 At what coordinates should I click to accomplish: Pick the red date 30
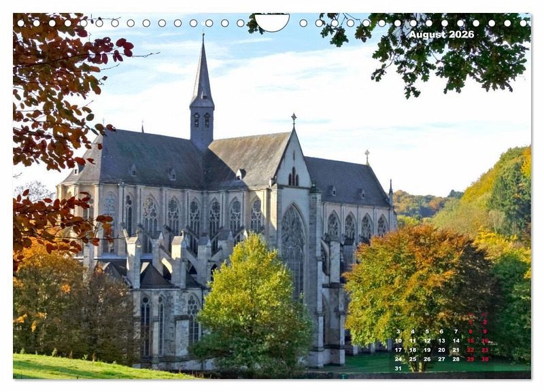pos(485,359)
